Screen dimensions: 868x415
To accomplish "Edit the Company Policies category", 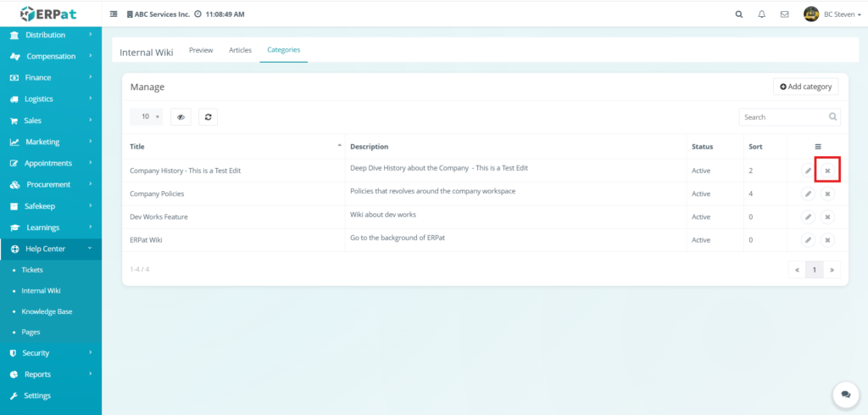I will [x=808, y=193].
